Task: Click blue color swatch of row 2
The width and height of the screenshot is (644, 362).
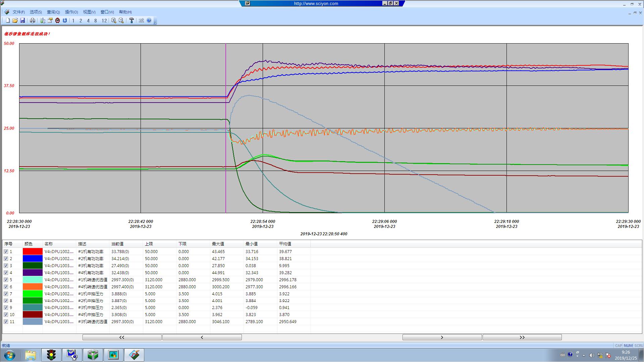Action: tap(33, 258)
